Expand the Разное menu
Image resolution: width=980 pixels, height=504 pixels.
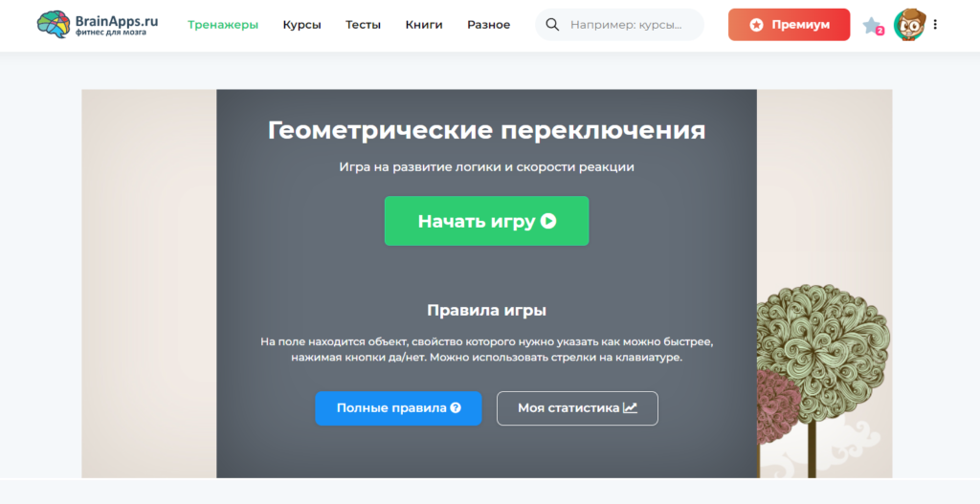(x=488, y=25)
